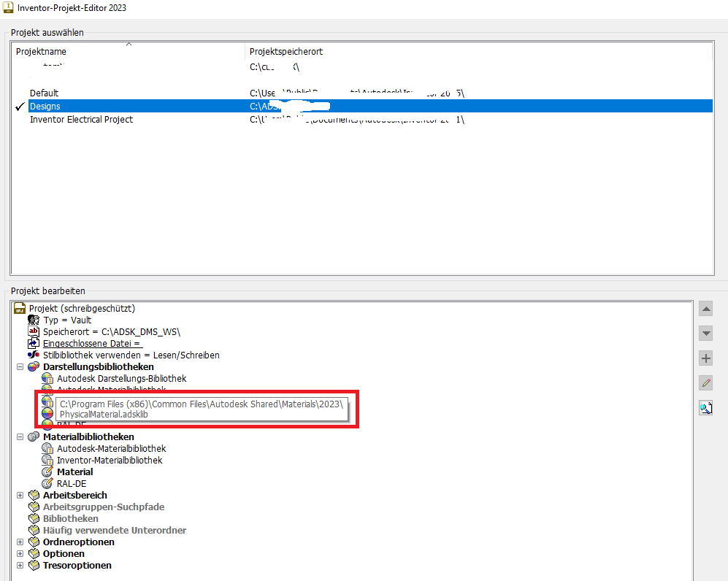
Task: Select the Default project in the list
Action: pos(44,93)
